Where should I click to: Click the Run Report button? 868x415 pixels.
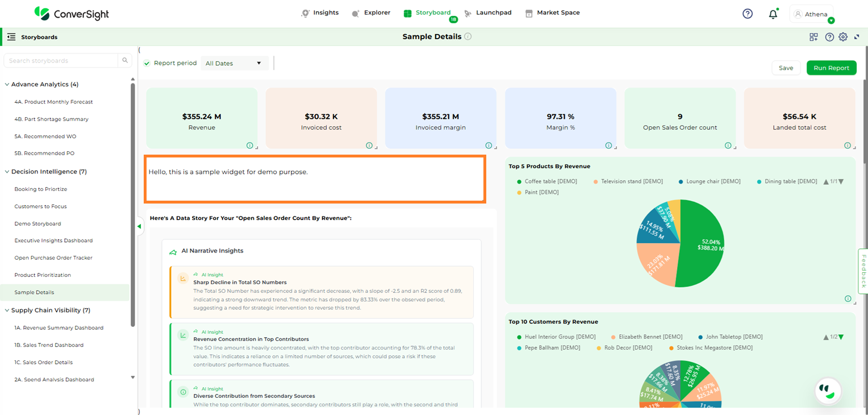[831, 68]
